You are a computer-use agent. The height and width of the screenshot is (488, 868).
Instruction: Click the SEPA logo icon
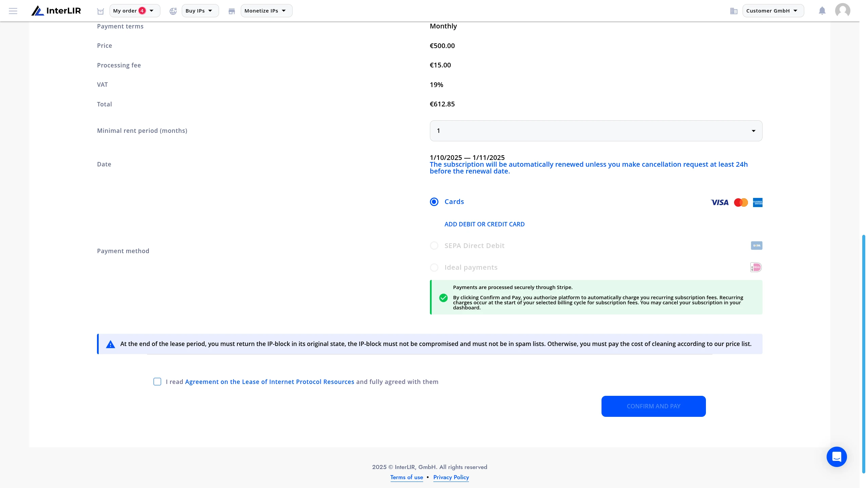(756, 245)
